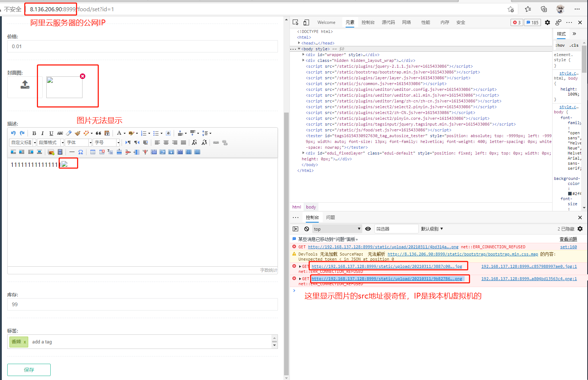Switch to the Performance (性能) tab
Screen dimensions: 588x380
pos(426,22)
